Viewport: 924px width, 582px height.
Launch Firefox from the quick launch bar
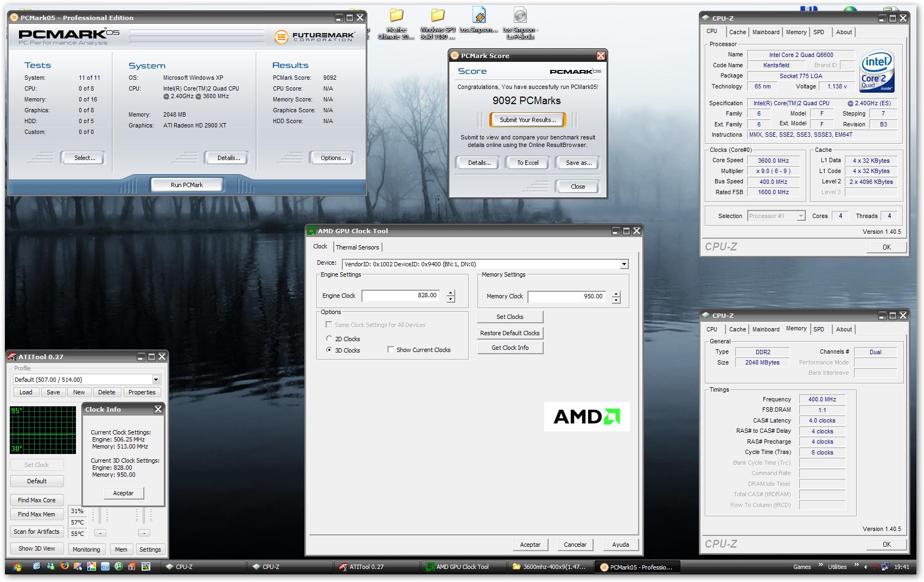tap(65, 566)
